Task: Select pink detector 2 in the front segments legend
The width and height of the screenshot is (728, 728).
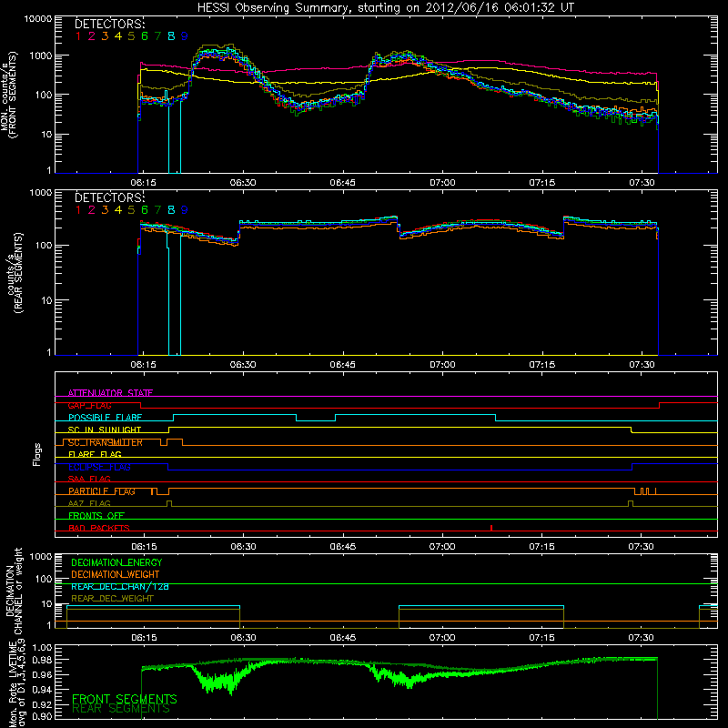Action: pyautogui.click(x=92, y=35)
